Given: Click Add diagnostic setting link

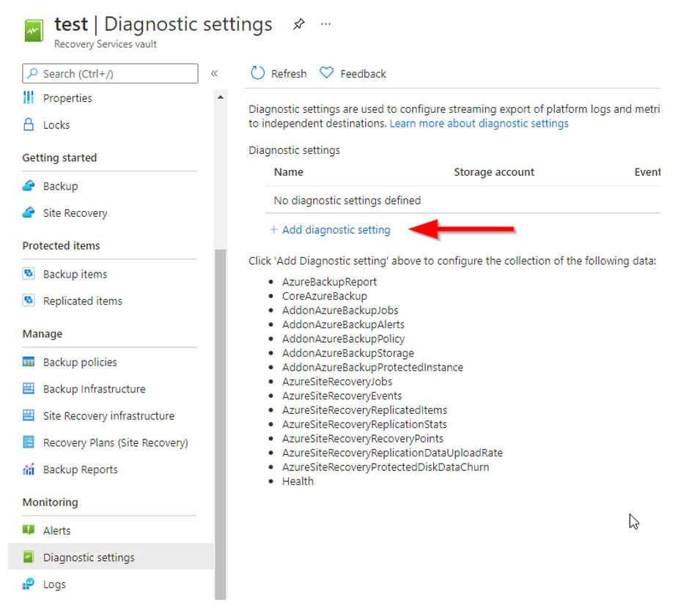Looking at the screenshot, I should pyautogui.click(x=336, y=230).
